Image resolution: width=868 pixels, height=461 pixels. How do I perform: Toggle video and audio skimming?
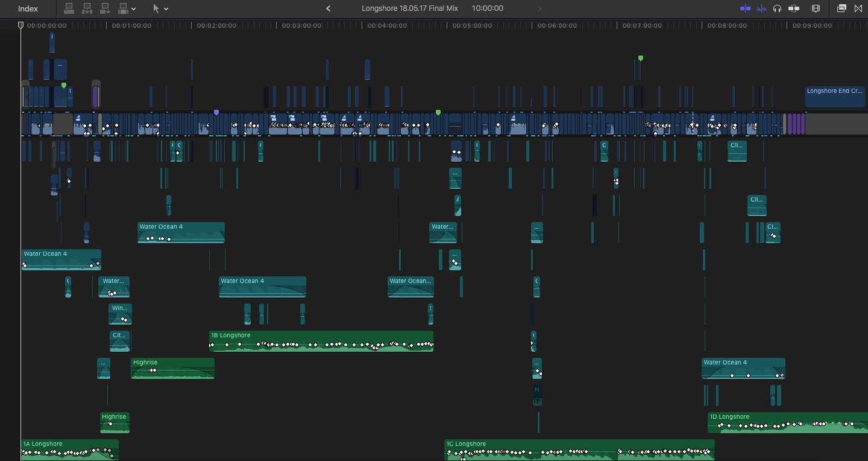pos(746,8)
